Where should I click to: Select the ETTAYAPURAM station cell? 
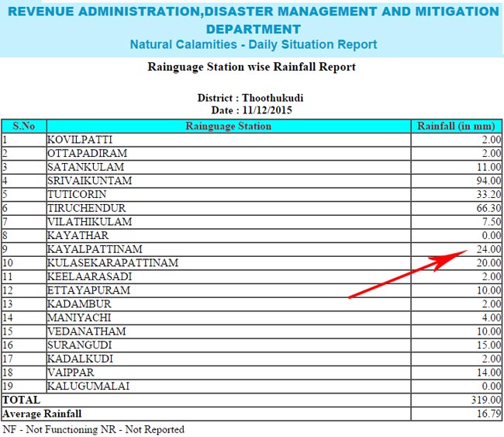(229, 290)
